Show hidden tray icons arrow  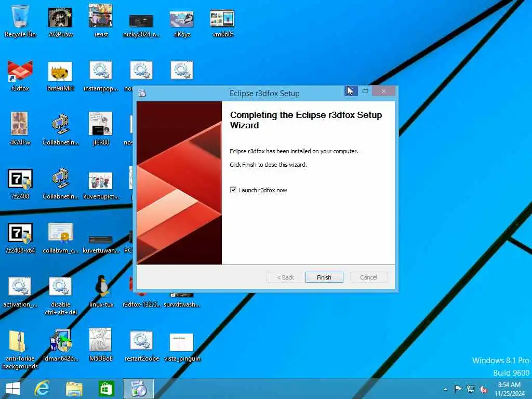coord(445,389)
